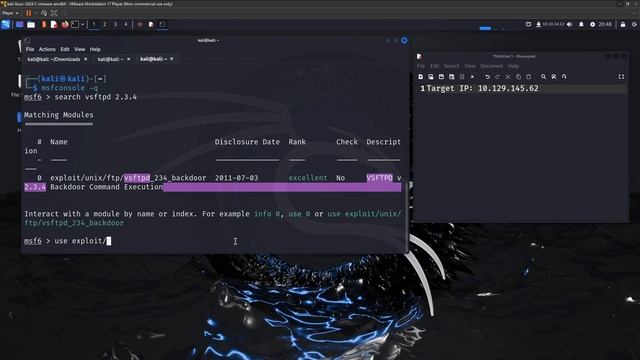This screenshot has height=360, width=640.
Task: Close the ~/Downloads terminal tab
Action: 85,59
